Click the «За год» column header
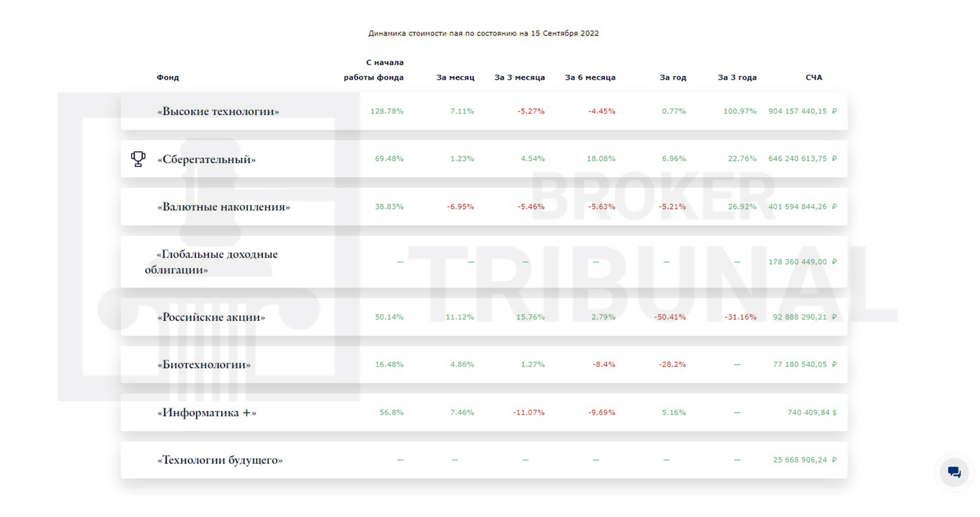The height and width of the screenshot is (517, 980). coord(673,77)
